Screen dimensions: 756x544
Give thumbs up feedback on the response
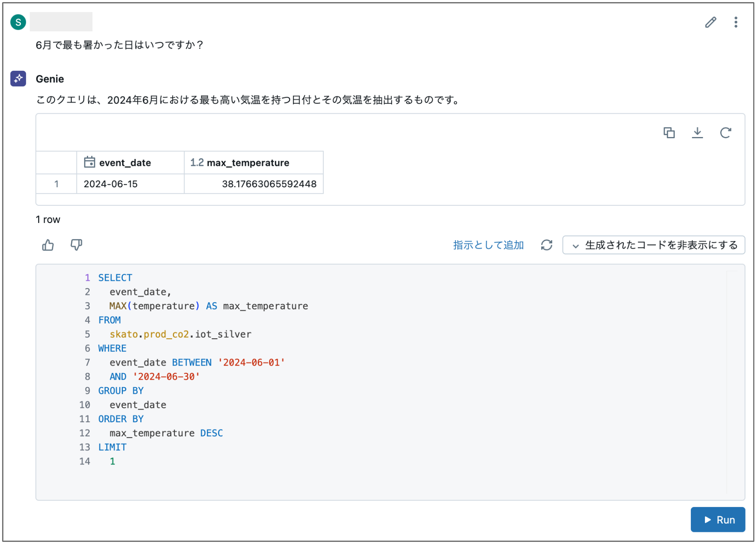48,245
